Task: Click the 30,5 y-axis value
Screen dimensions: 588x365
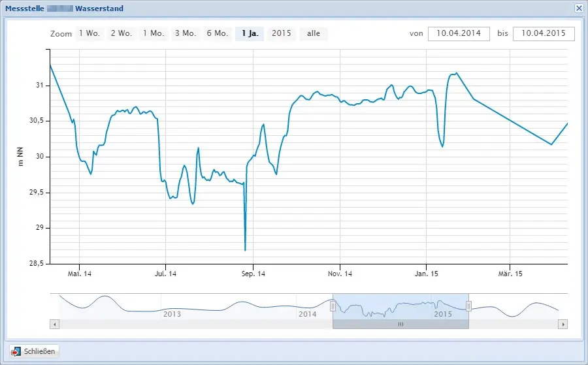Action: pyautogui.click(x=37, y=121)
